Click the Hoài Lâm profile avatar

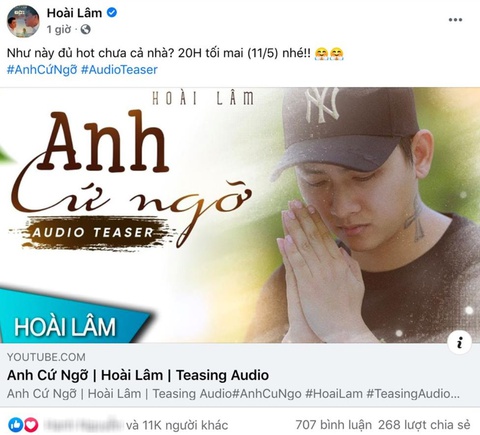pos(23,21)
